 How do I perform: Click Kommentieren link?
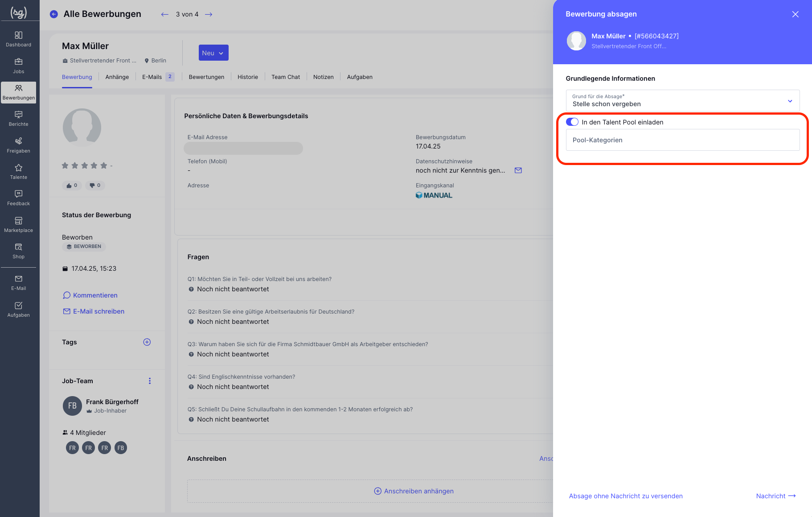tap(90, 295)
